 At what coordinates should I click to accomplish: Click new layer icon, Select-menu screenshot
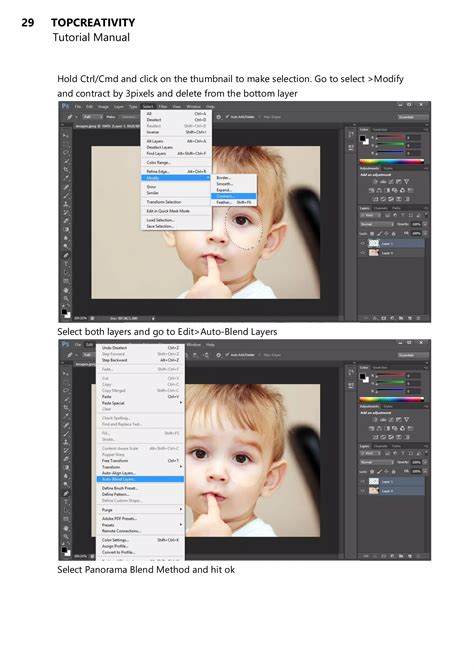410,318
